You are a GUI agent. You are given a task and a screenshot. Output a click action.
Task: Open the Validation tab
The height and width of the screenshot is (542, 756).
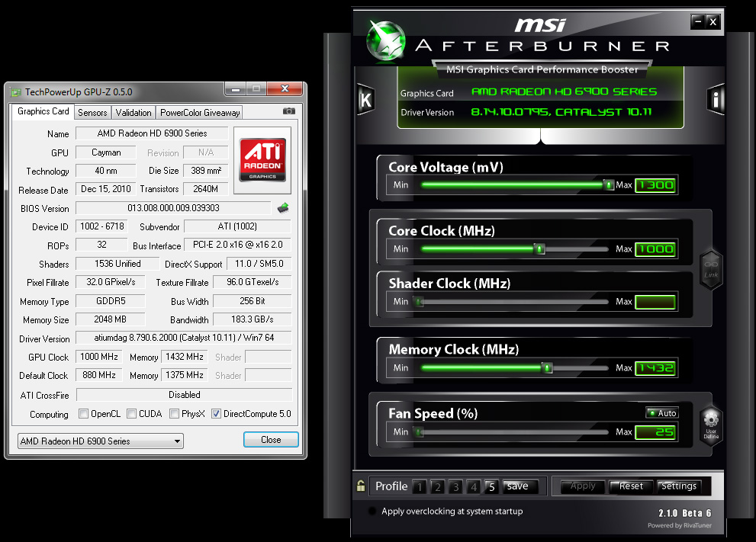click(x=134, y=113)
